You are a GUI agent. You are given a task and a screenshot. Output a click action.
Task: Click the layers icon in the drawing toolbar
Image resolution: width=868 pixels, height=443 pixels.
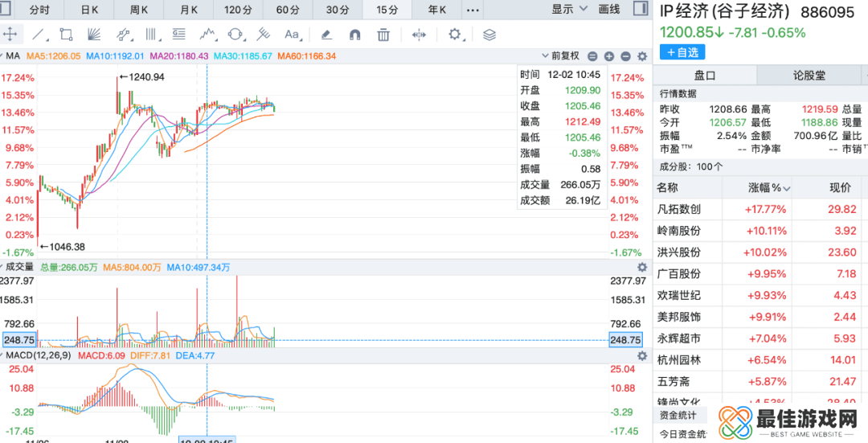click(489, 35)
